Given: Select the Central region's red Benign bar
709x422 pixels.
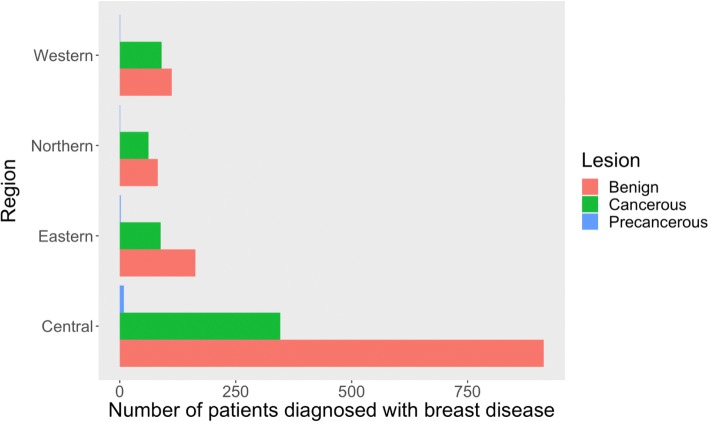Looking at the screenshot, I should [331, 353].
